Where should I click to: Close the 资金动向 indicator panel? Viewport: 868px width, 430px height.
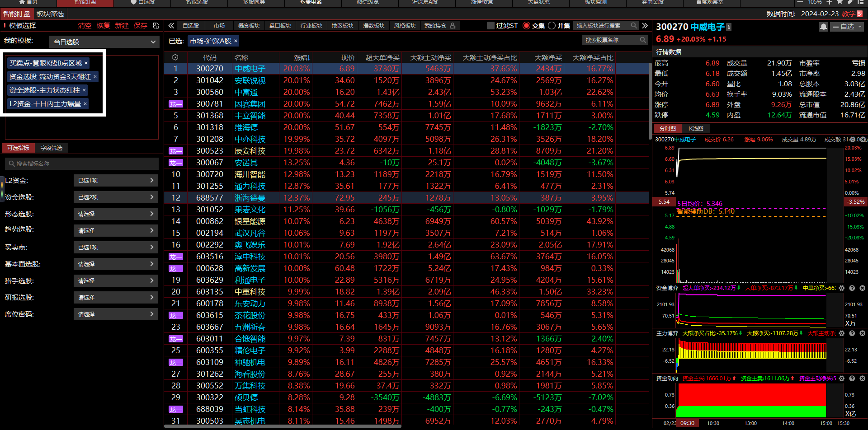(x=862, y=379)
